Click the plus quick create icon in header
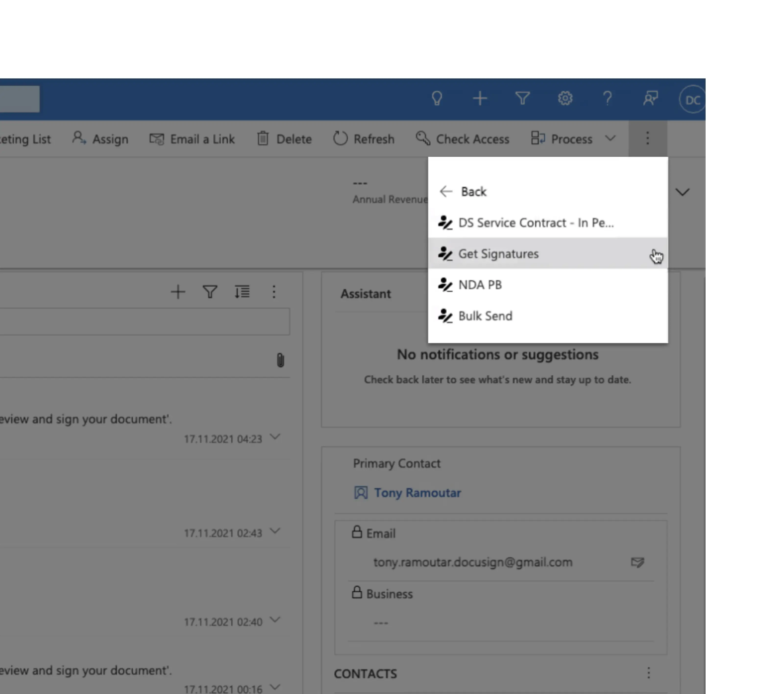Viewport: 784px width, 694px height. [479, 99]
